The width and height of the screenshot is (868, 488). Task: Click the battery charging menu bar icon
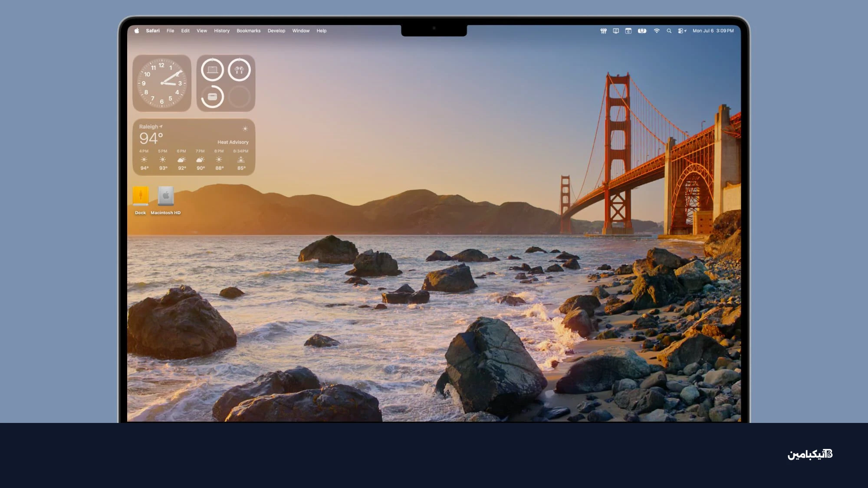642,31
